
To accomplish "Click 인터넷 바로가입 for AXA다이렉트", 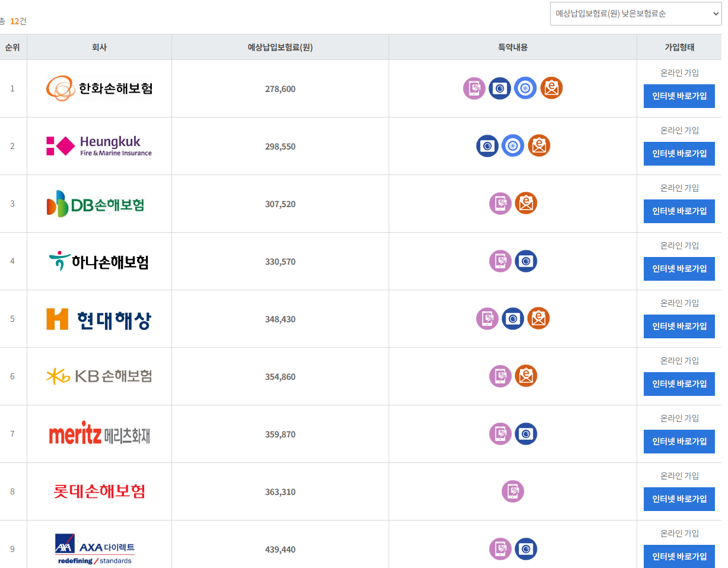I will [679, 556].
